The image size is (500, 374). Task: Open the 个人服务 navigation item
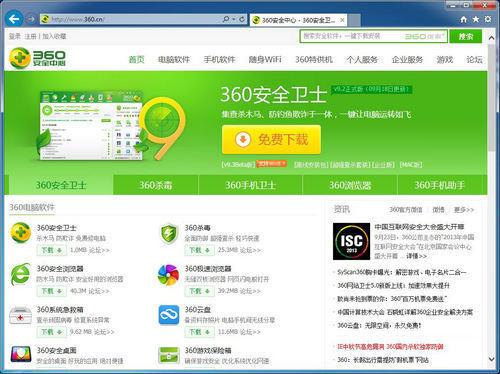[362, 60]
